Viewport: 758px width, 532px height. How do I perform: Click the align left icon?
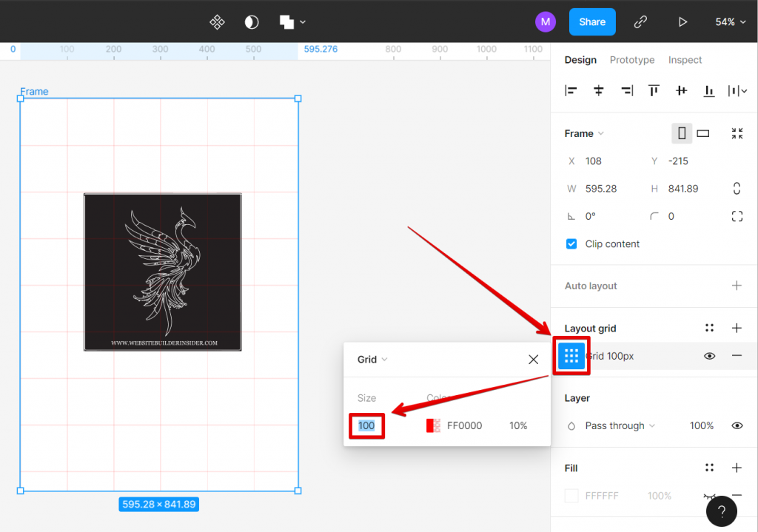(x=571, y=91)
